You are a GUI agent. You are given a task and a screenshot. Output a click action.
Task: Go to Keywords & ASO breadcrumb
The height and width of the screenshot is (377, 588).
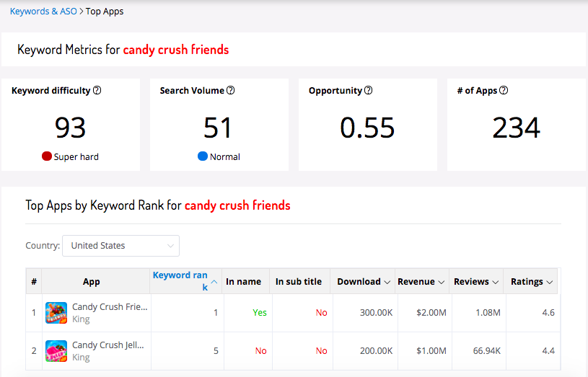coord(43,12)
